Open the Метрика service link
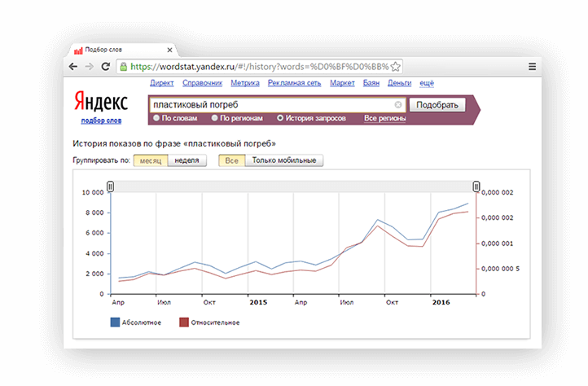This screenshot has height=386, width=588. (245, 83)
